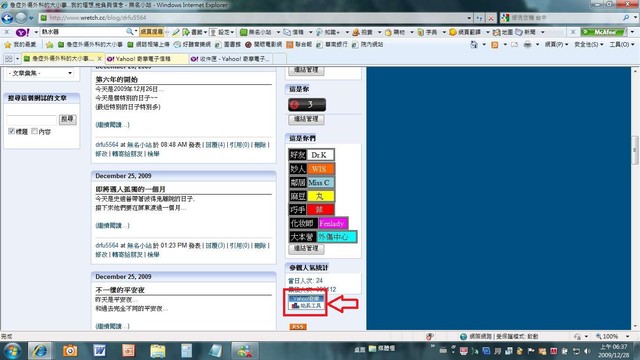The height and width of the screenshot is (360, 640).
Task: Toggle the 標題 search checkbox
Action: tap(11, 131)
